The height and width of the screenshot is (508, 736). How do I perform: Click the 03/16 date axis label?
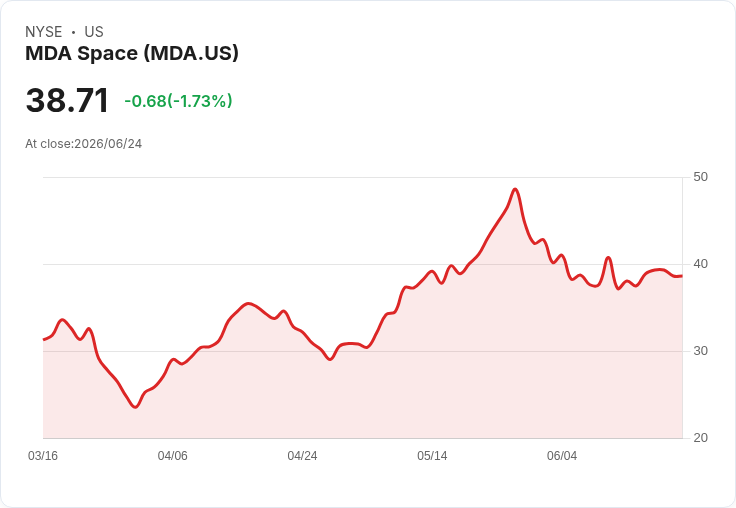[43, 456]
